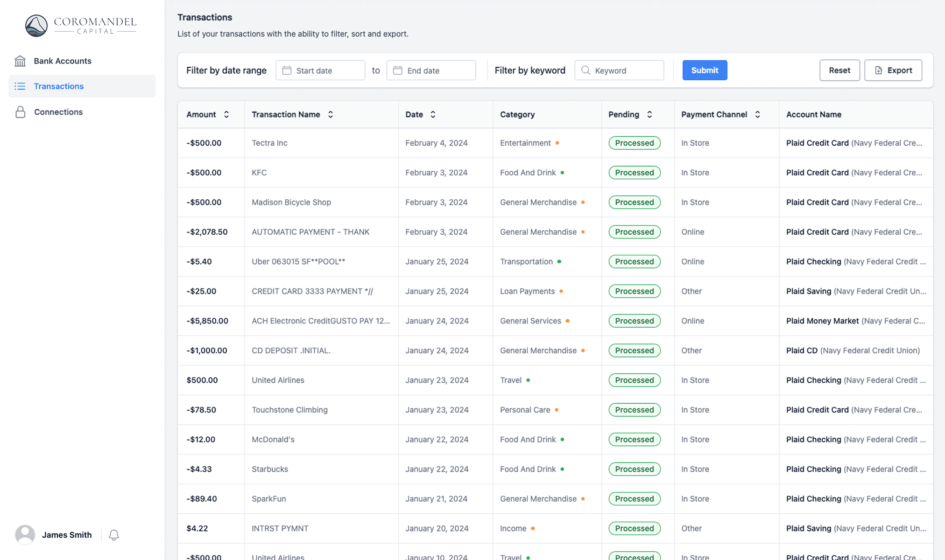Image resolution: width=945 pixels, height=560 pixels.
Task: Open the Transactions page in the sidebar
Action: tap(58, 86)
